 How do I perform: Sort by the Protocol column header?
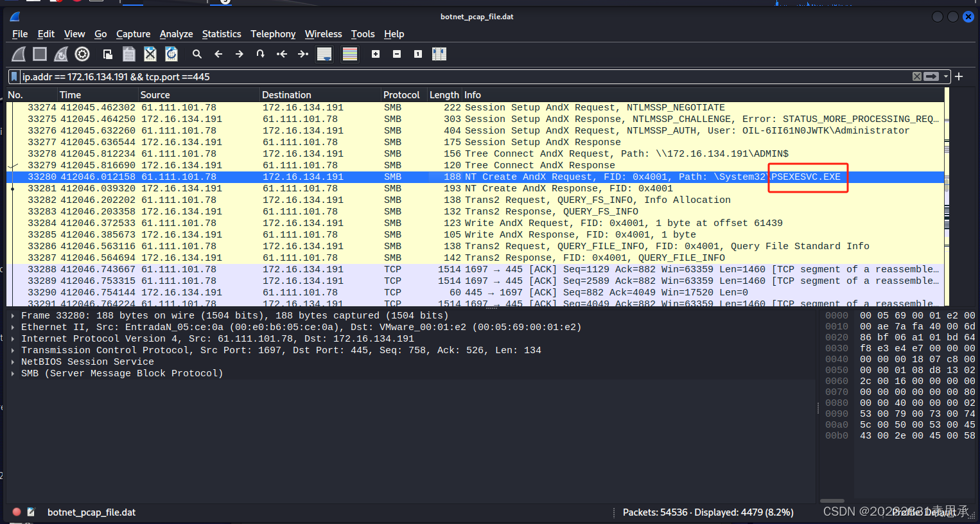tap(404, 95)
